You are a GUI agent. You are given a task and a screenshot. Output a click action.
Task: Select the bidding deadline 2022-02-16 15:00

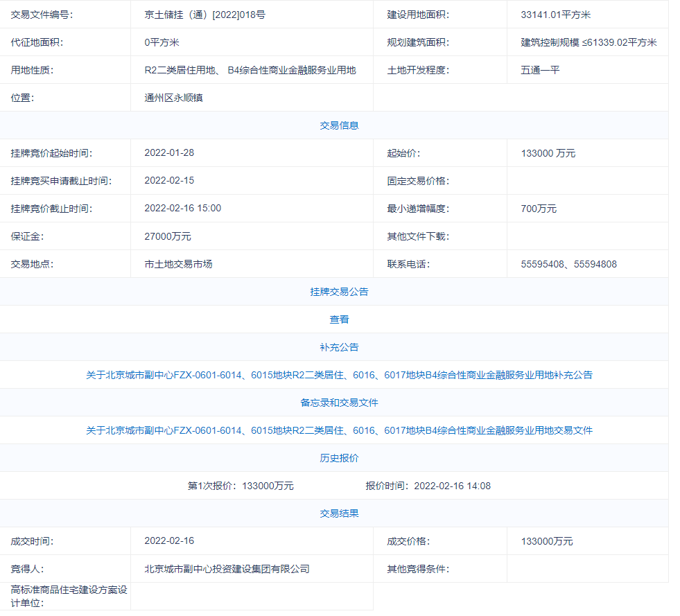coord(182,209)
